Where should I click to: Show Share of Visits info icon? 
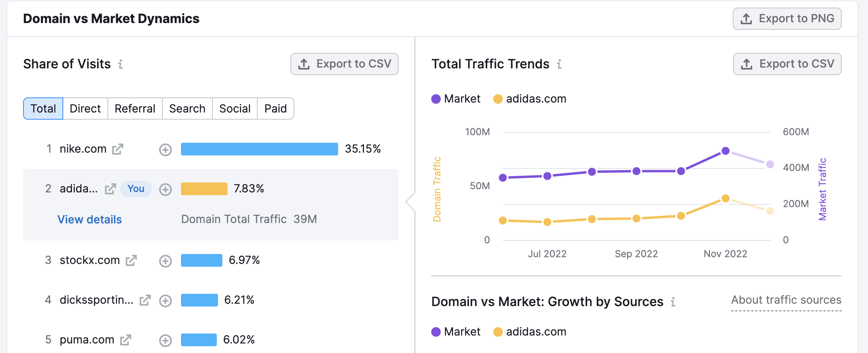(121, 64)
